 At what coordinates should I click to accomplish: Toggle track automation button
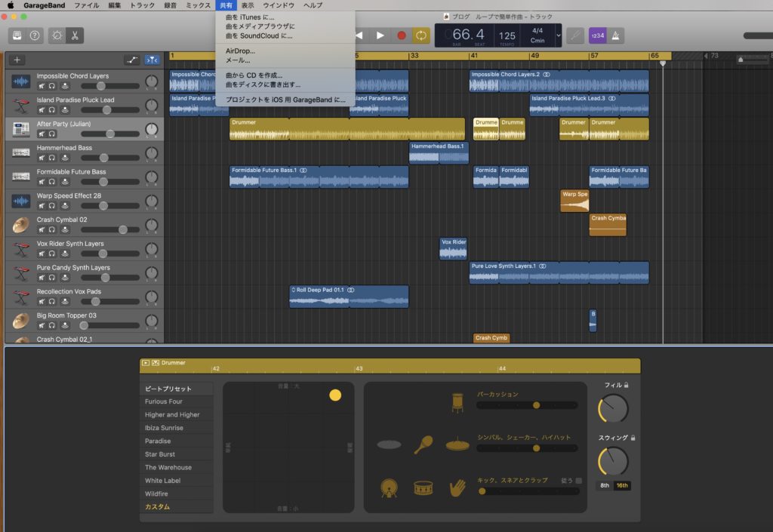point(132,60)
